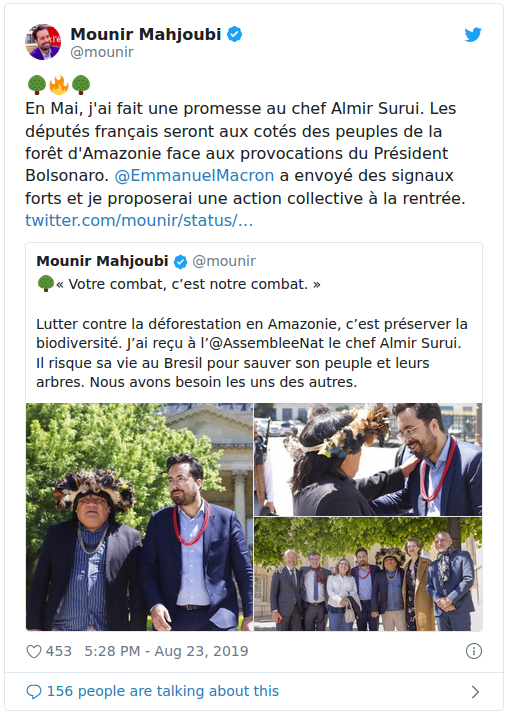Image resolution: width=509 pixels, height=715 pixels.
Task: Open the group photo under the trees
Action: pos(368,574)
